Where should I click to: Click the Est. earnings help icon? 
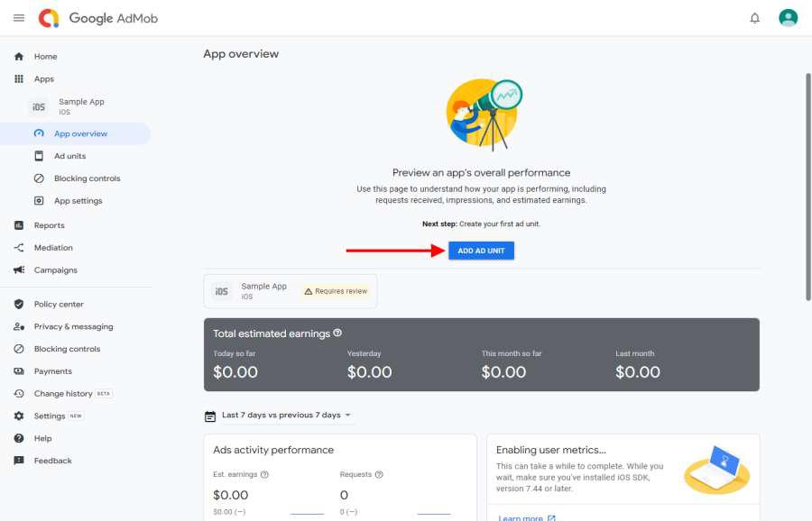tap(264, 474)
